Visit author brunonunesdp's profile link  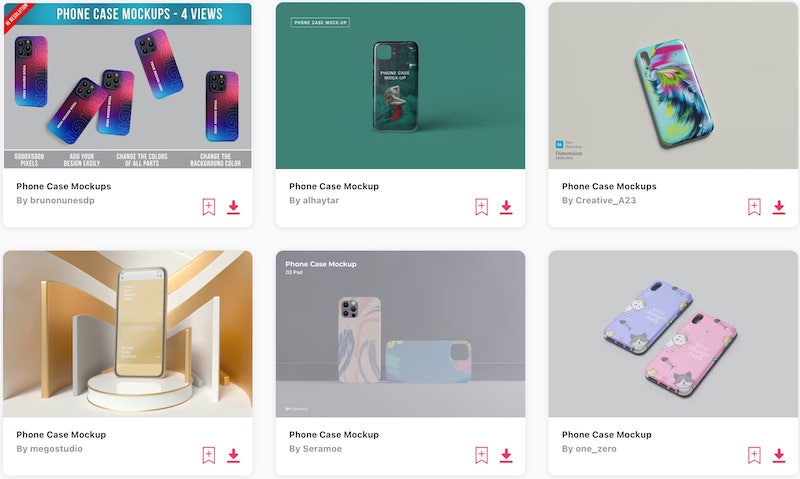[x=55, y=200]
